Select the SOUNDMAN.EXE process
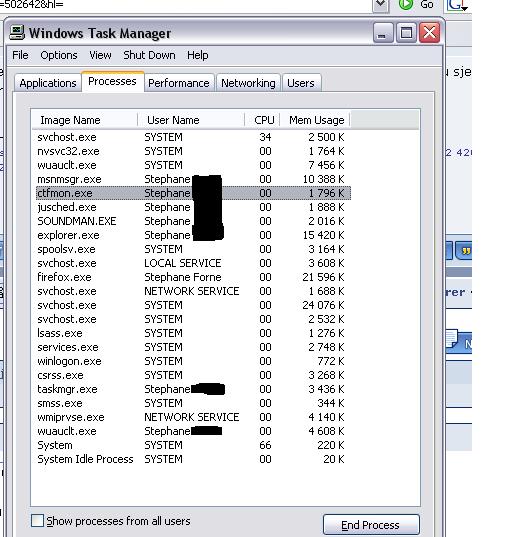512x537 pixels. (193, 221)
